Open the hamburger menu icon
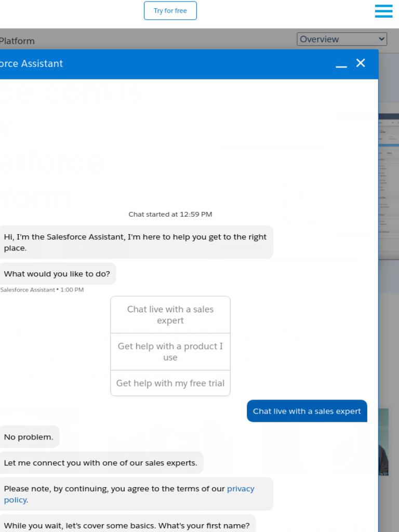 (384, 11)
